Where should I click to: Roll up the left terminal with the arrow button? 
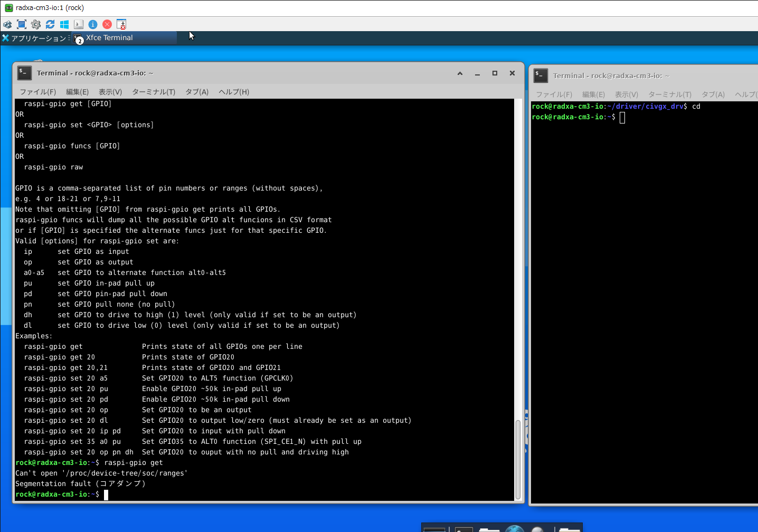[460, 73]
